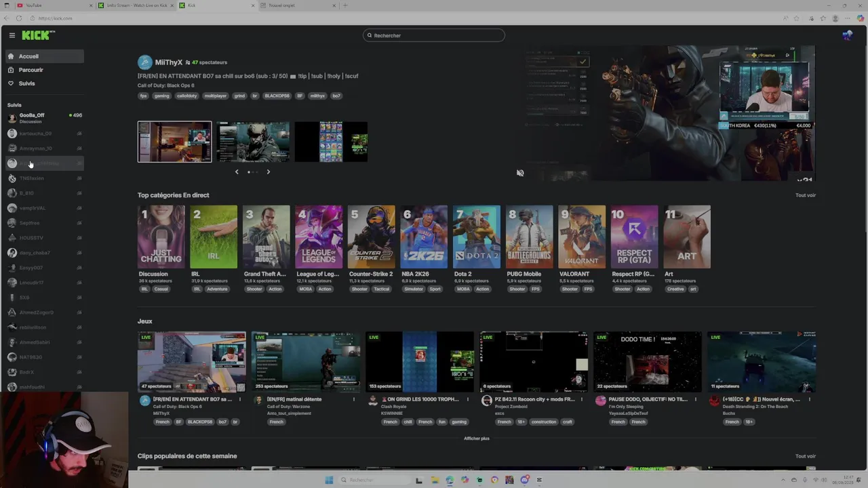Expand Afficher plus in Jeux section
The image size is (868, 488).
pyautogui.click(x=477, y=439)
